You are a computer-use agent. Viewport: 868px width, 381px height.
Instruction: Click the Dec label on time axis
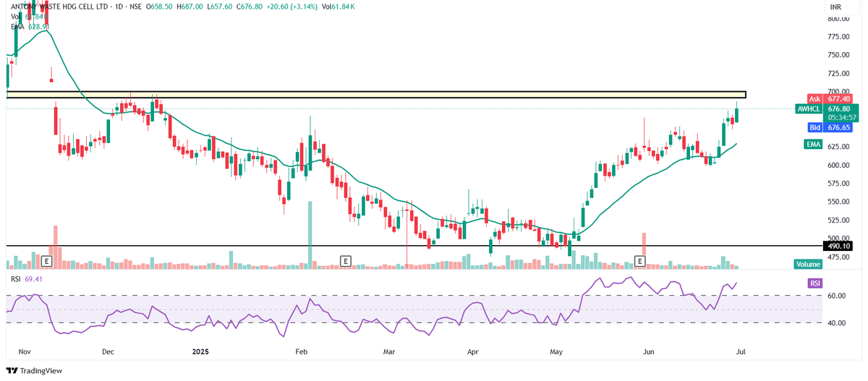109,351
